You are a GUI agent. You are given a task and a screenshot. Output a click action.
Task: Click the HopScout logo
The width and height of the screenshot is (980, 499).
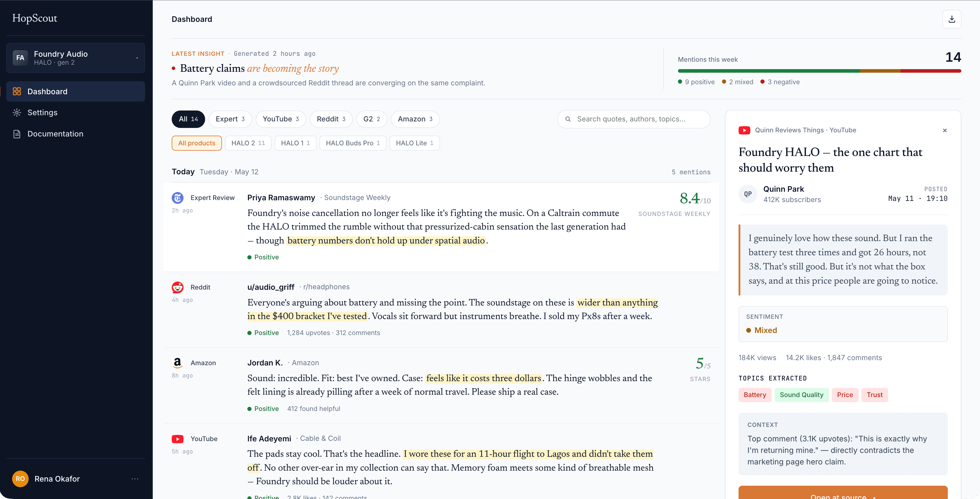[35, 18]
